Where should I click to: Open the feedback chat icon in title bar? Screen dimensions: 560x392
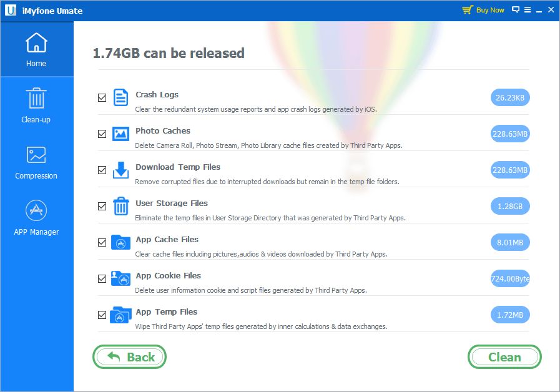(514, 9)
